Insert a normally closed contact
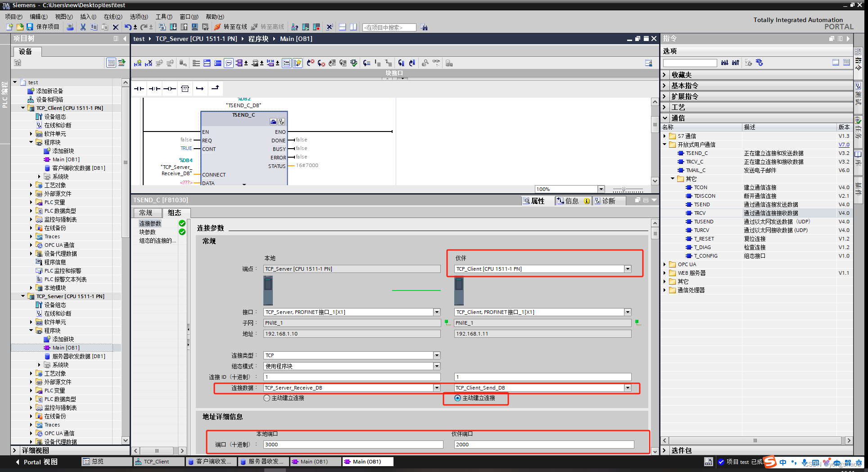Image resolution: width=868 pixels, height=472 pixels. (154, 89)
